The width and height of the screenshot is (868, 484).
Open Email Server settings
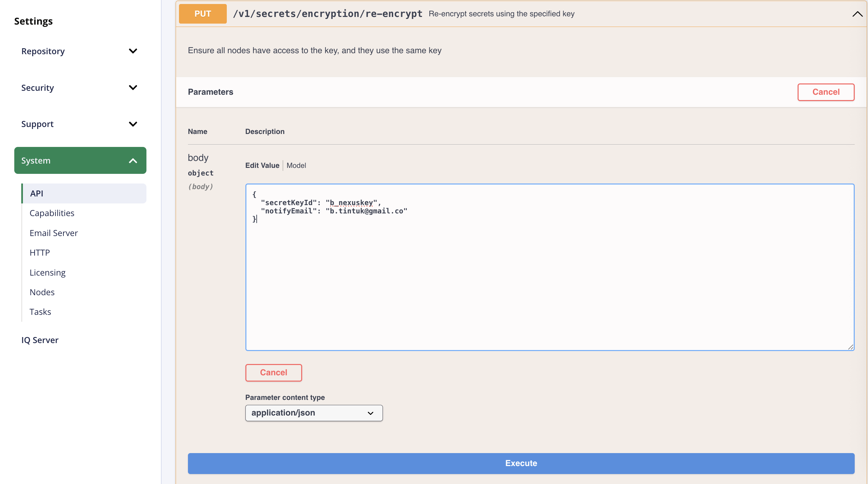click(53, 233)
